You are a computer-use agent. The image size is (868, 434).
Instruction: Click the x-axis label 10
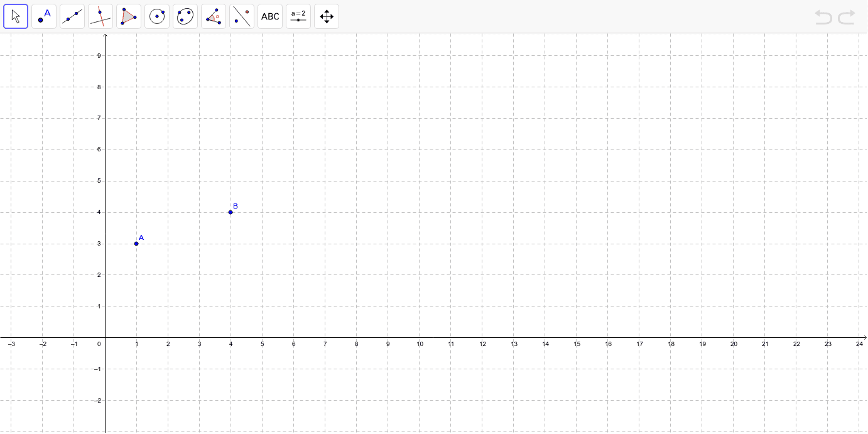[x=420, y=344]
